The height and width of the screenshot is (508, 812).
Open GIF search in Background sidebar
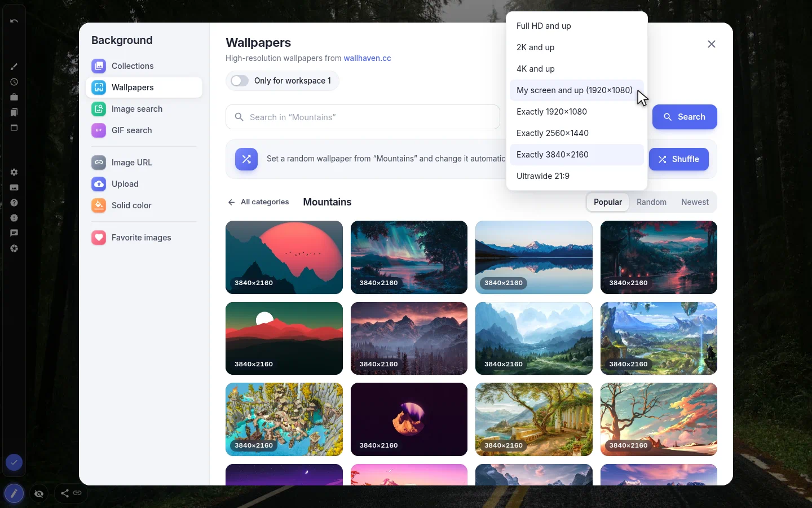144,130
